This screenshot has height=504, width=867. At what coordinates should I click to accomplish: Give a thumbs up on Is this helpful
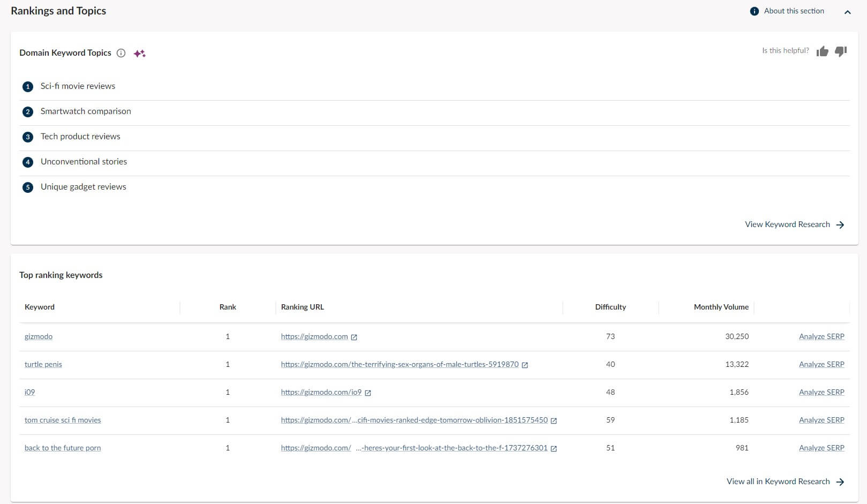click(823, 51)
